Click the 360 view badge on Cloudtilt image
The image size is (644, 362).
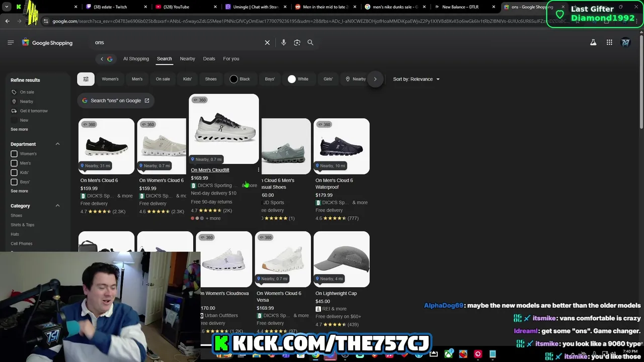click(200, 100)
